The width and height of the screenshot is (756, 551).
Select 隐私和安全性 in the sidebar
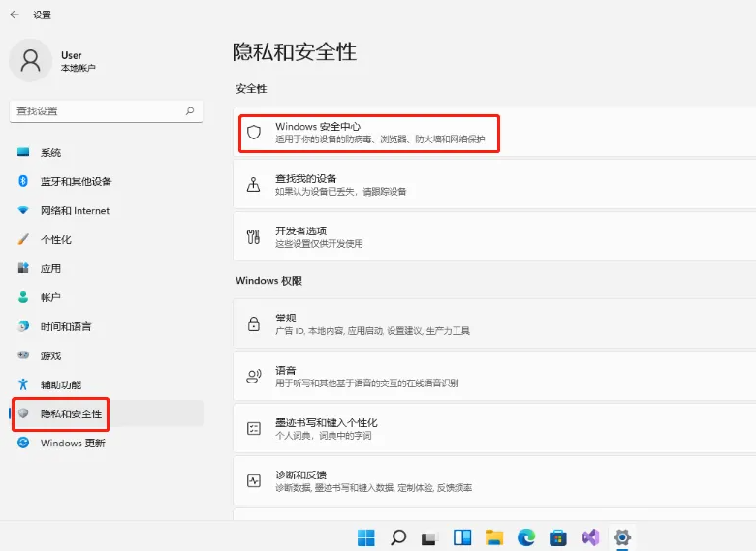tap(106, 413)
